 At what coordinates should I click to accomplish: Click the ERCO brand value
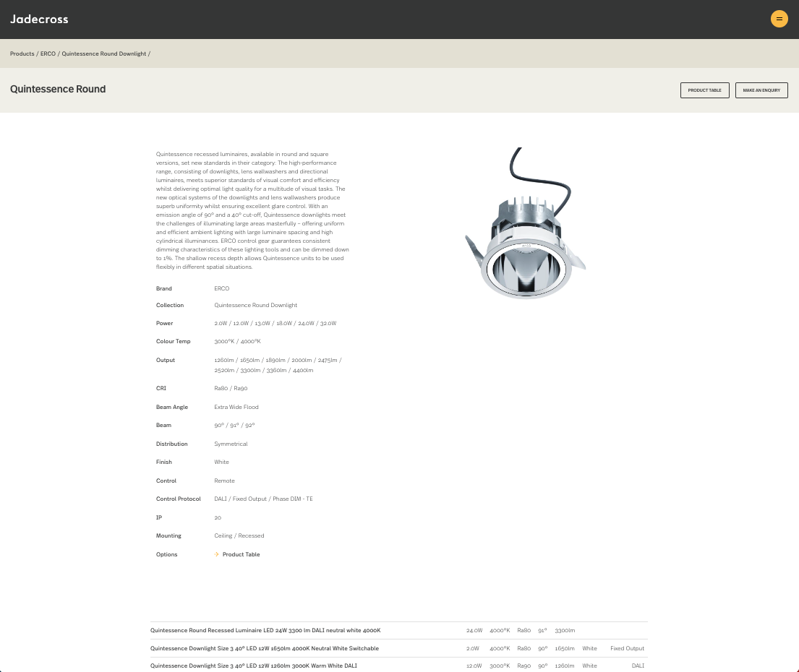click(222, 288)
